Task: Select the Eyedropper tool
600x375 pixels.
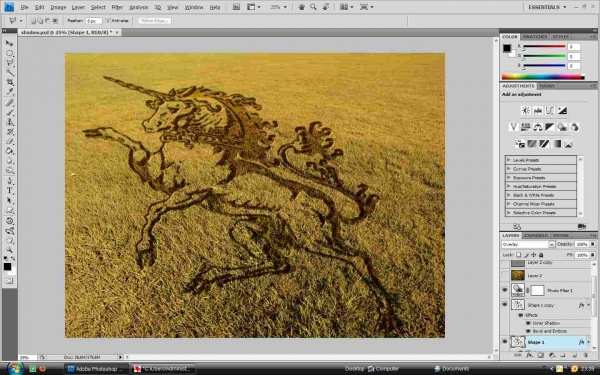Action: coord(10,91)
